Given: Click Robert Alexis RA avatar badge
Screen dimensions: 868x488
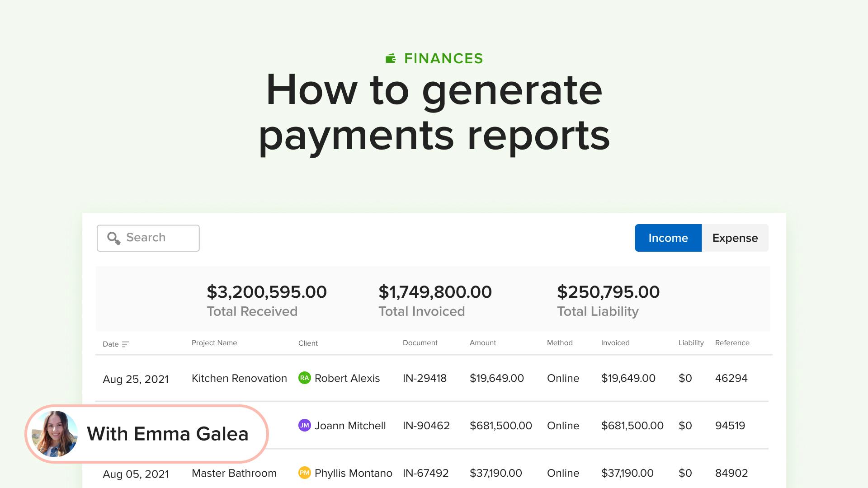Looking at the screenshot, I should tap(304, 378).
